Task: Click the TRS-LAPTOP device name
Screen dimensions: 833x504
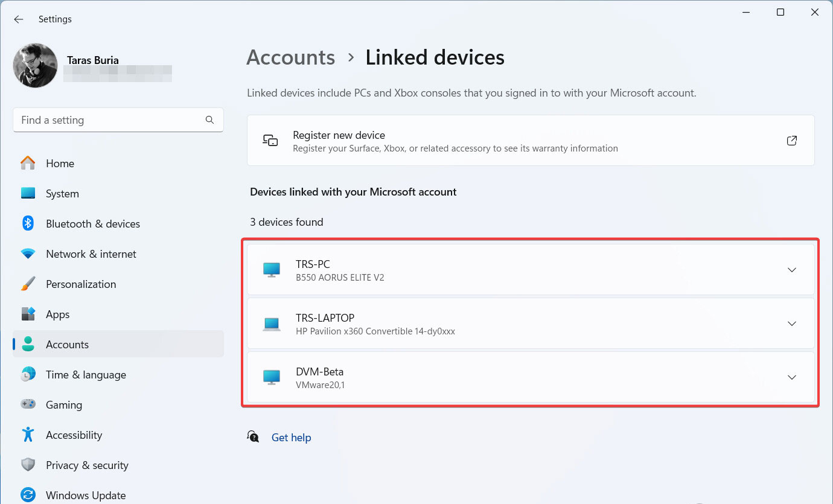Action: [325, 318]
